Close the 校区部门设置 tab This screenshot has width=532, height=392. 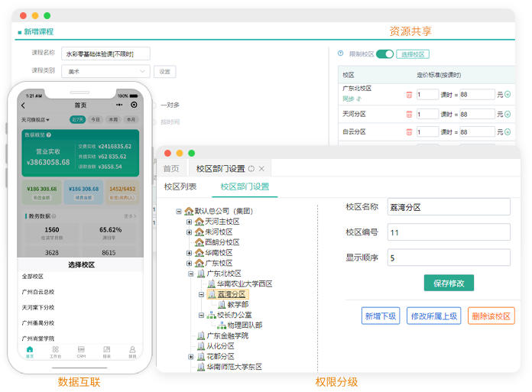coord(261,169)
